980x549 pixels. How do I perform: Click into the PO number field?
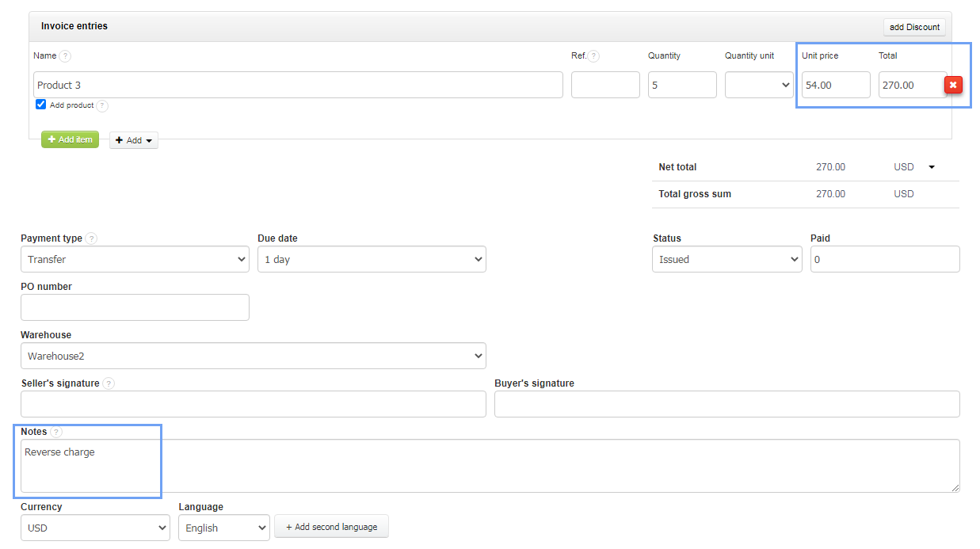[135, 307]
